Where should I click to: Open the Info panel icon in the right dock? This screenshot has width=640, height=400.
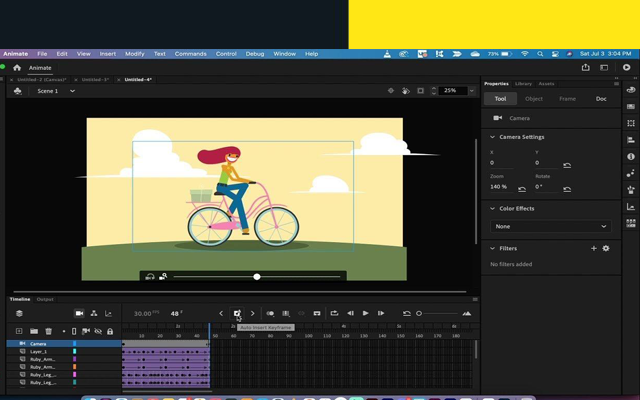point(631,156)
